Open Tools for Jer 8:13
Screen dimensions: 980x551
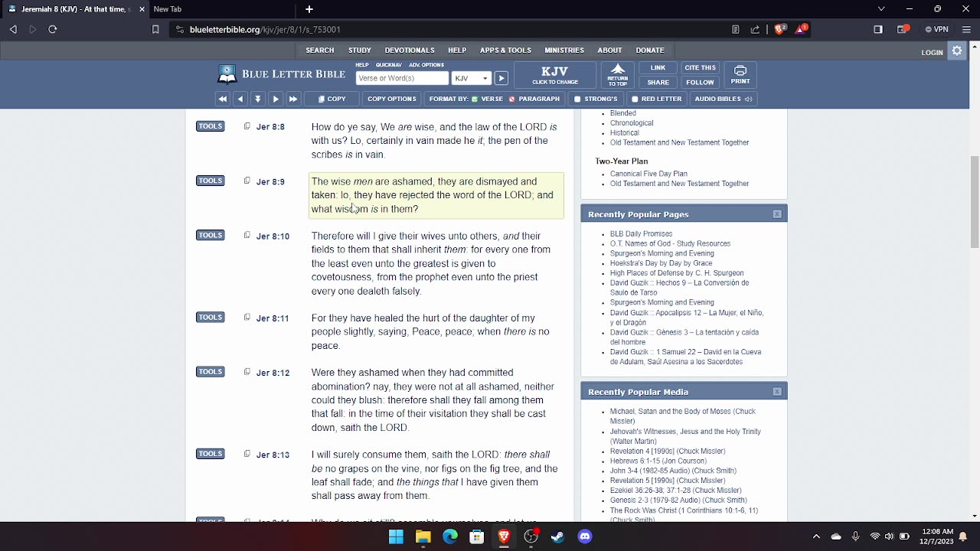(x=210, y=453)
